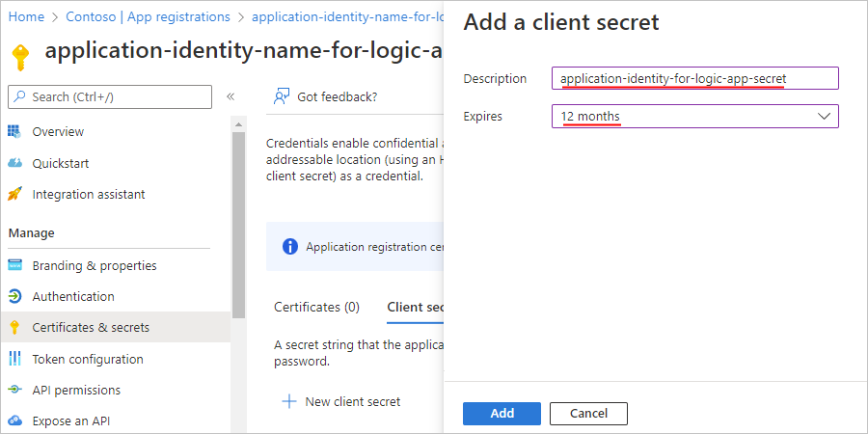Viewport: 868px width, 434px height.
Task: Click the Token configuration icon
Action: point(14,359)
